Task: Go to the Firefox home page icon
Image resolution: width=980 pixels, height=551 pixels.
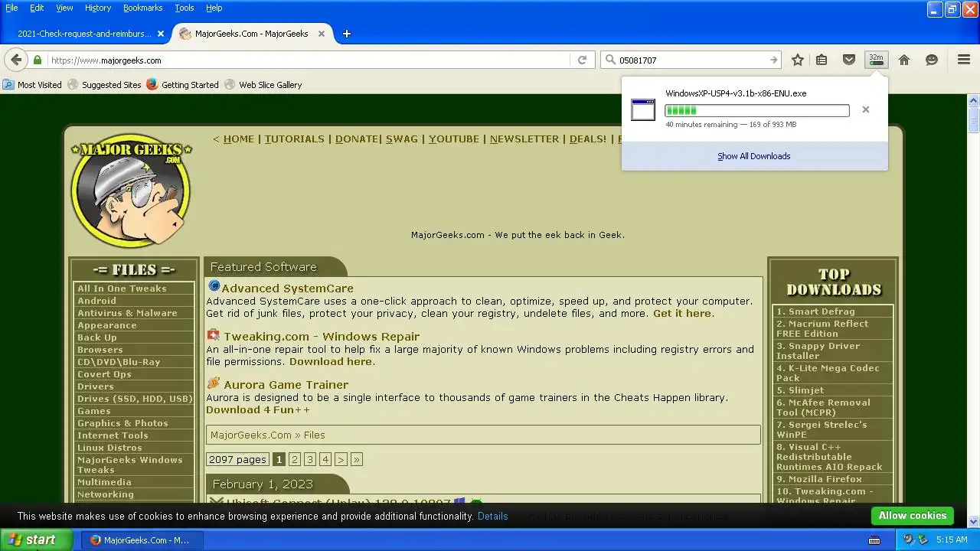Action: (904, 60)
